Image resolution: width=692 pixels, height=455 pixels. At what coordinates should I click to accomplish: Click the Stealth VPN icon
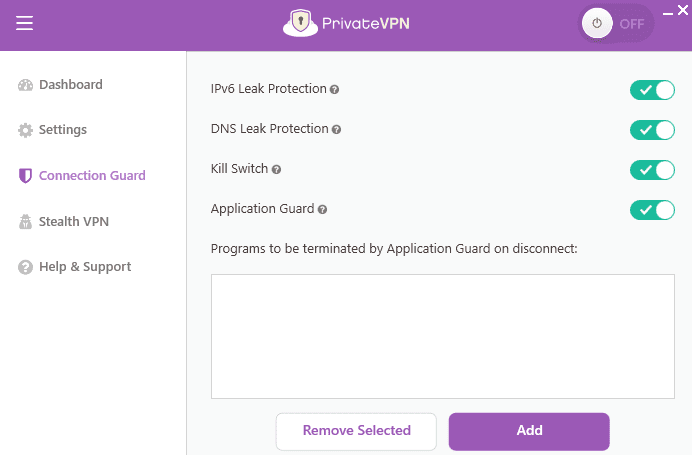click(26, 222)
